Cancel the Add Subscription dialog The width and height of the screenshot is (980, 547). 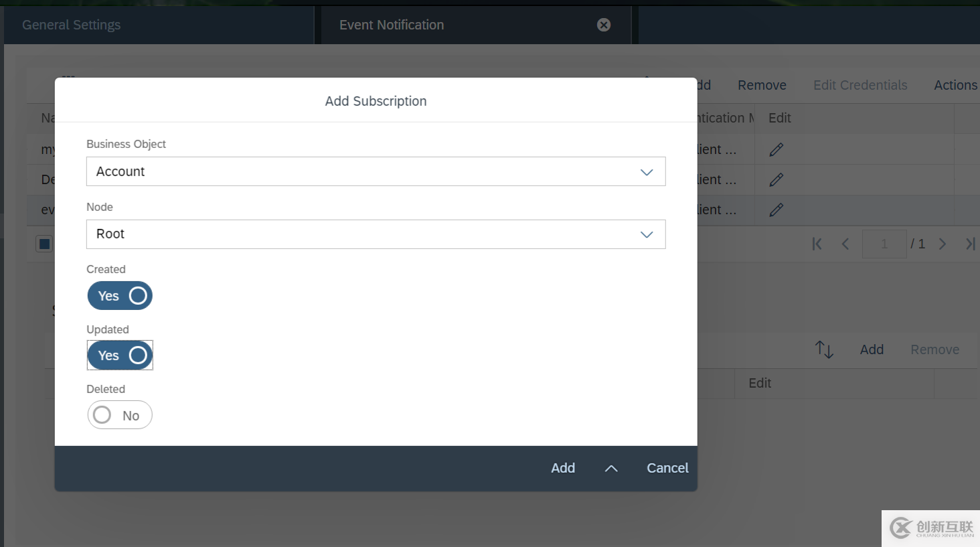point(667,468)
